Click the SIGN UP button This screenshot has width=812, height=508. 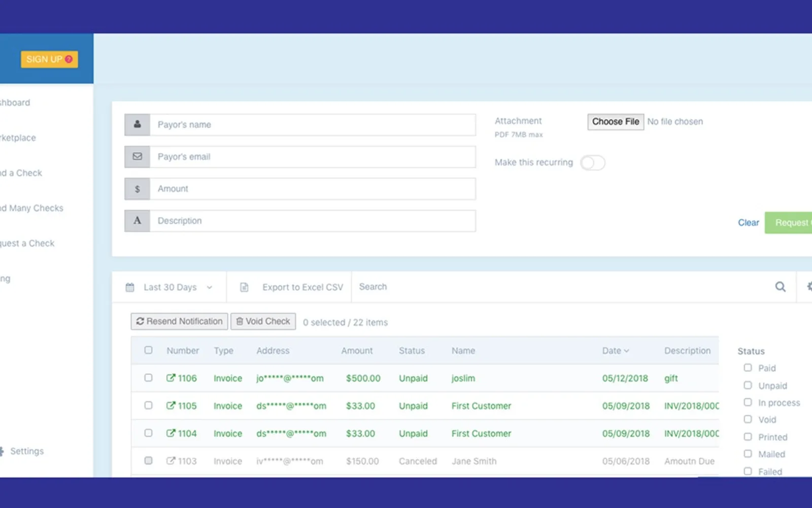[49, 59]
